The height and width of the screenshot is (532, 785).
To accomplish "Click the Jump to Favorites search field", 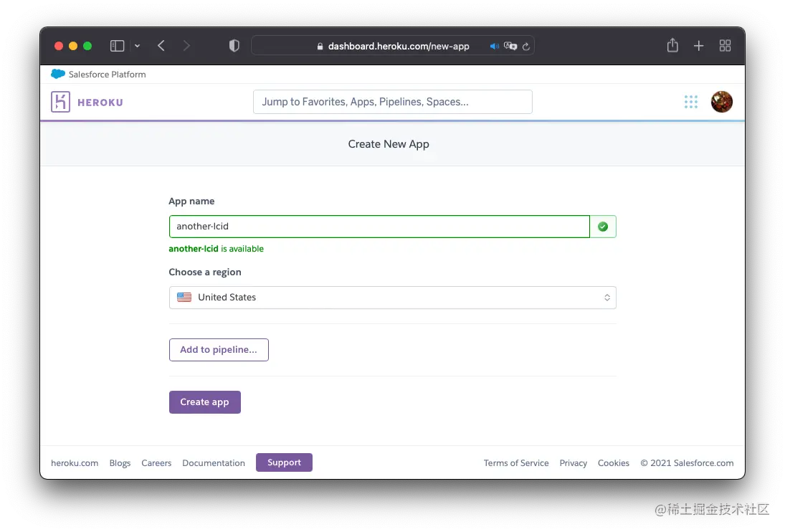I will click(392, 101).
